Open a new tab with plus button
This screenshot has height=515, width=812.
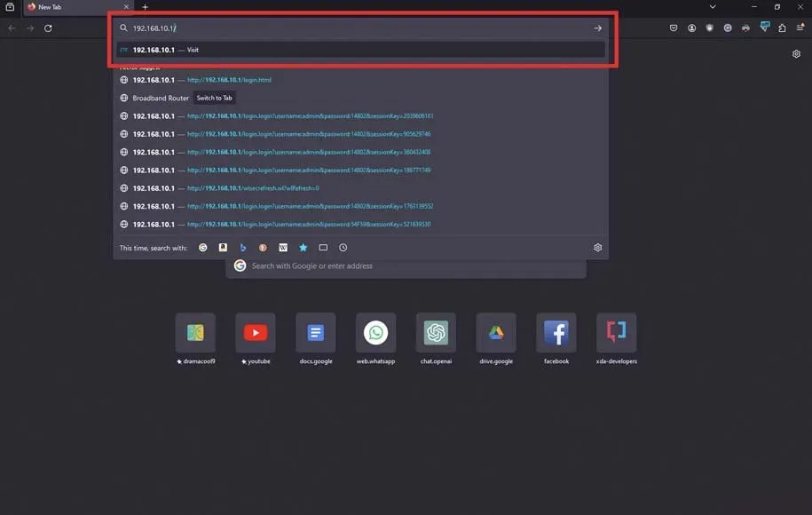coord(146,7)
